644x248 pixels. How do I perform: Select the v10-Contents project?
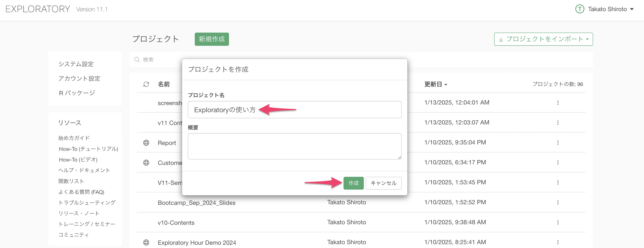click(x=176, y=222)
